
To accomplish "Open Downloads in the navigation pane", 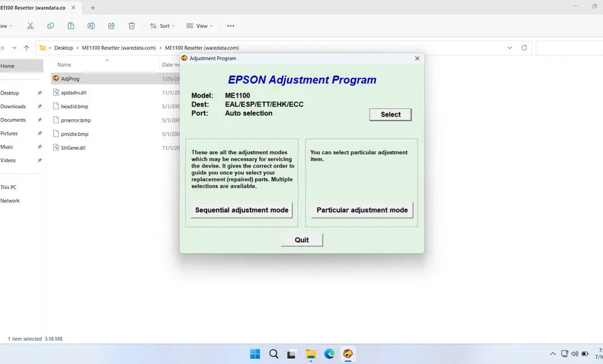I will click(13, 106).
